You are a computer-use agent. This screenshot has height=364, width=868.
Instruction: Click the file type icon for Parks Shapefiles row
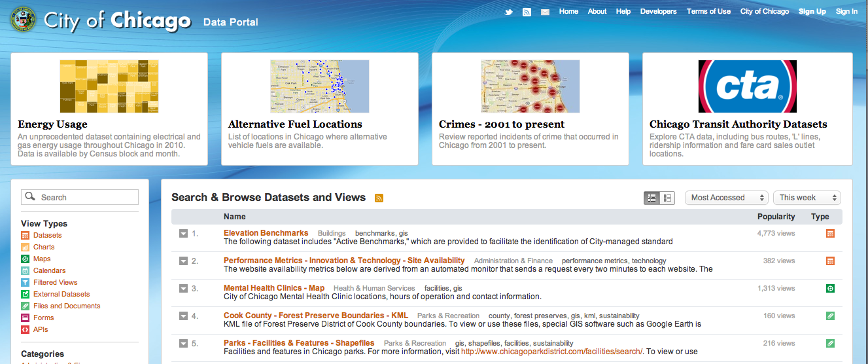tap(830, 343)
